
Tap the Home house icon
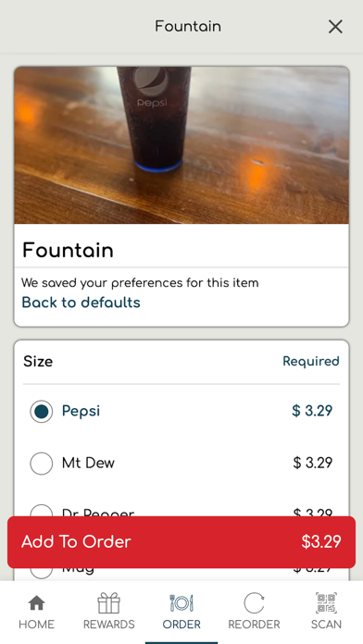point(37,603)
